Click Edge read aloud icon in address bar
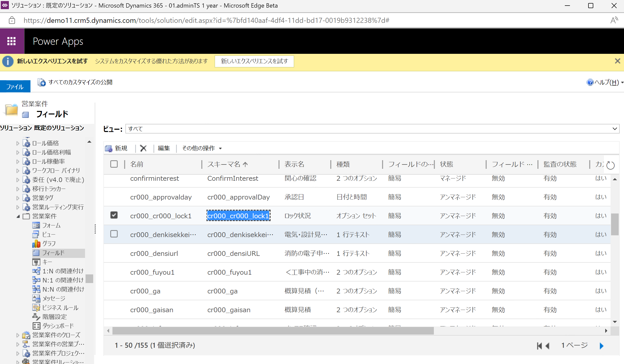This screenshot has width=624, height=364. tap(614, 20)
